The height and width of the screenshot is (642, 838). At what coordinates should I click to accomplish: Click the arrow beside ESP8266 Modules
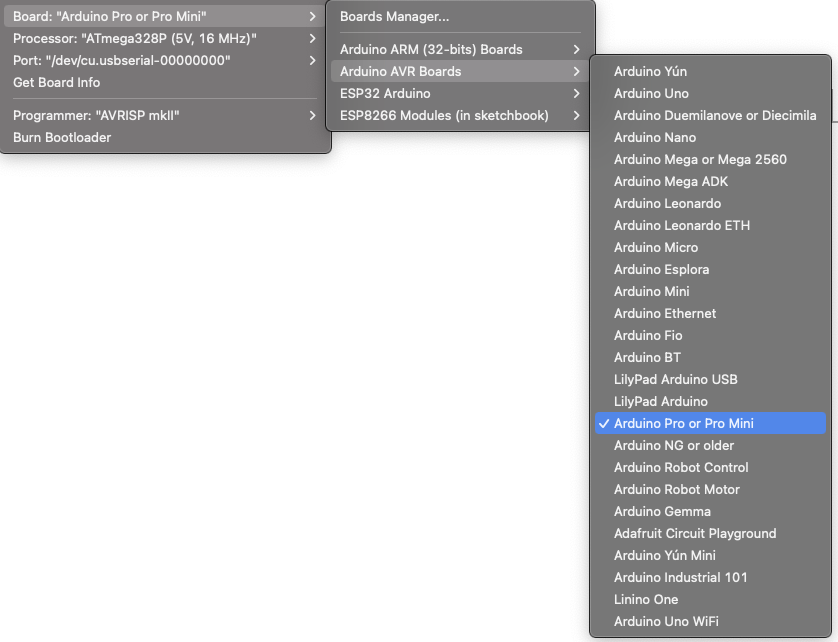point(576,115)
